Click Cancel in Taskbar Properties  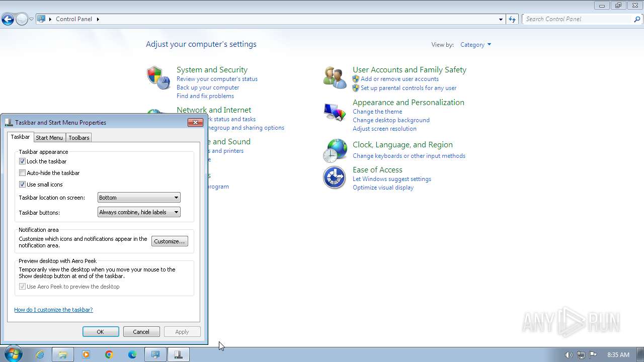click(141, 332)
